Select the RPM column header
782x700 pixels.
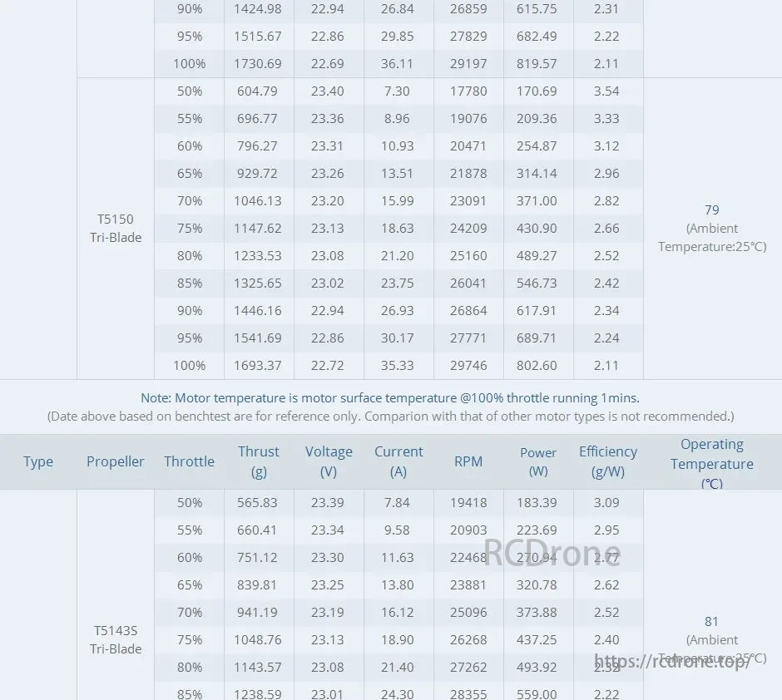[x=468, y=461]
